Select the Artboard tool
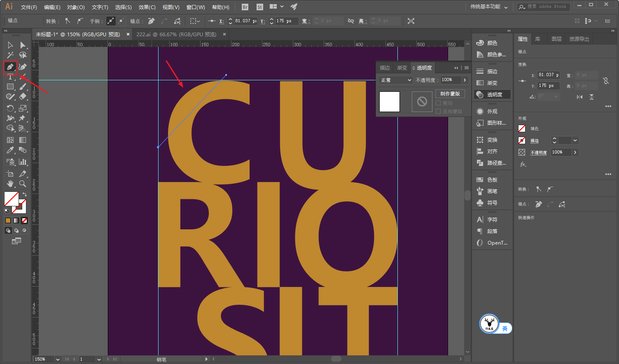 tap(10, 174)
